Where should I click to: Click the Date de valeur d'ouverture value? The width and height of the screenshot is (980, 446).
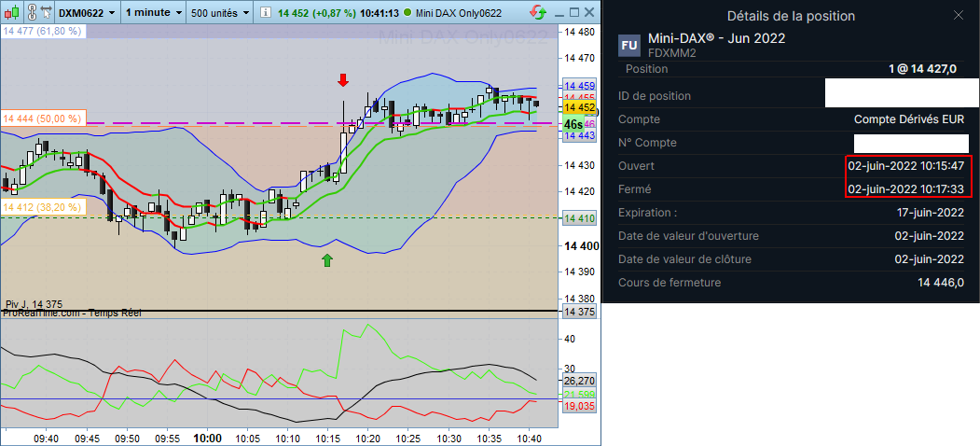(x=930, y=236)
